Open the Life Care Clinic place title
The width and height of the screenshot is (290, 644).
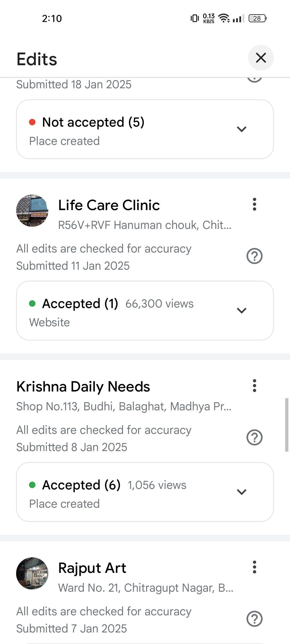109,205
